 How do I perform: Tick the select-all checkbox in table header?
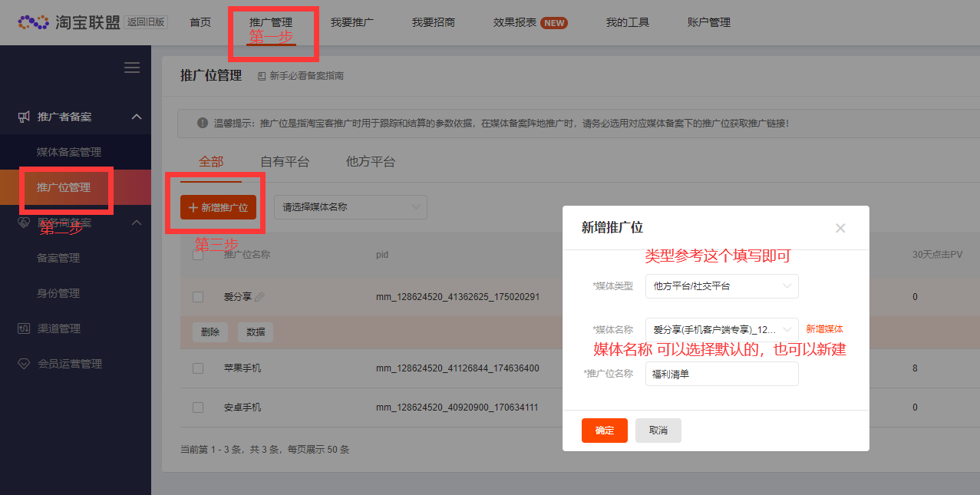click(198, 255)
